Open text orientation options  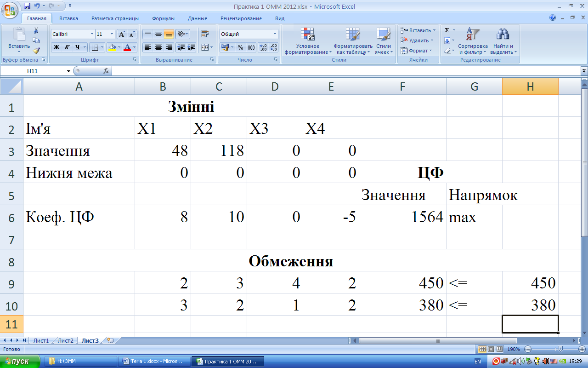tap(183, 34)
